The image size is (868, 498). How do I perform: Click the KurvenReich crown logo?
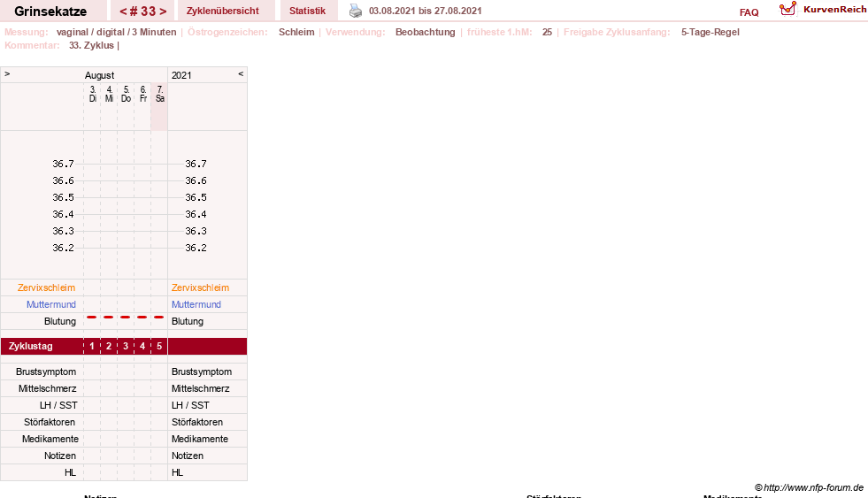click(x=787, y=8)
